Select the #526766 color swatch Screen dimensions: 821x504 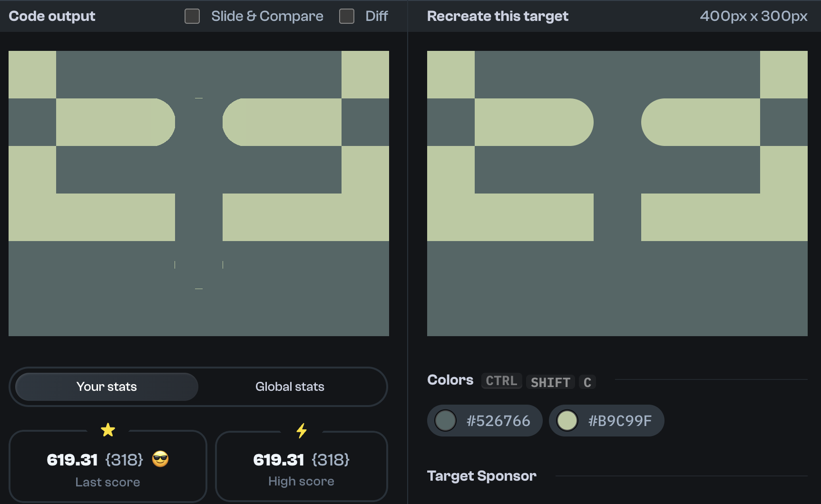click(x=484, y=420)
